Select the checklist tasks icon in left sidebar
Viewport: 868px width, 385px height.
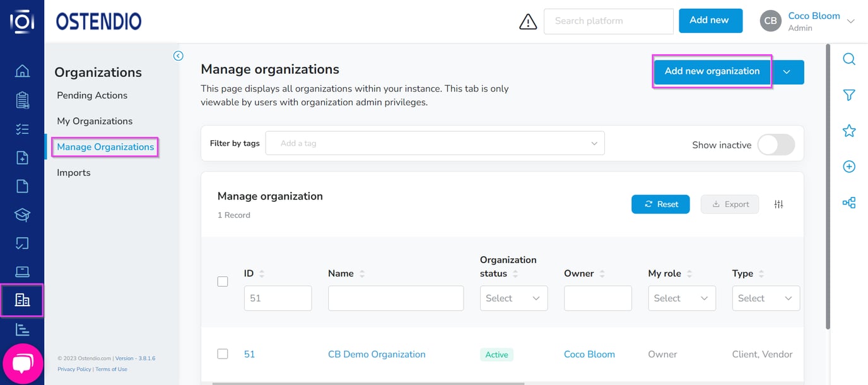pos(22,128)
